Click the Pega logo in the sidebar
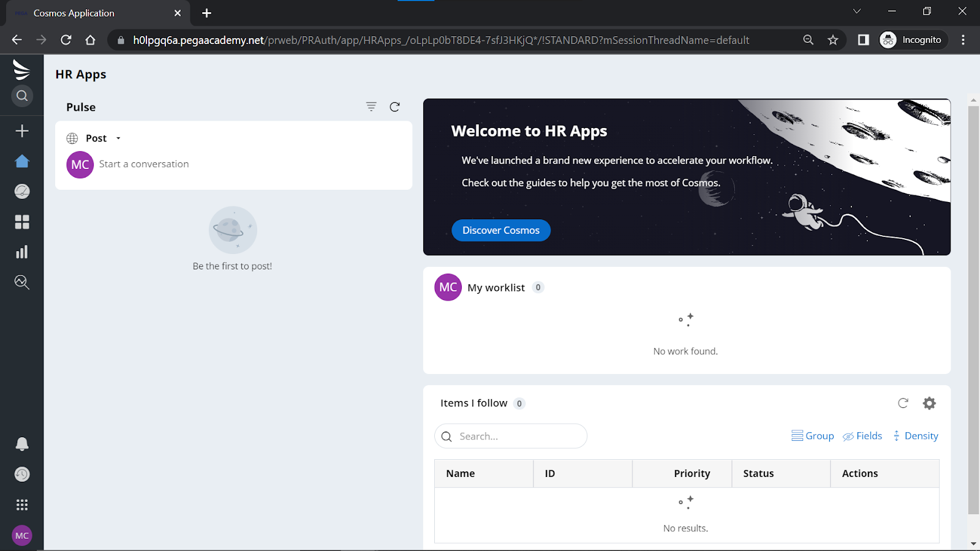The width and height of the screenshot is (980, 551). 21,70
